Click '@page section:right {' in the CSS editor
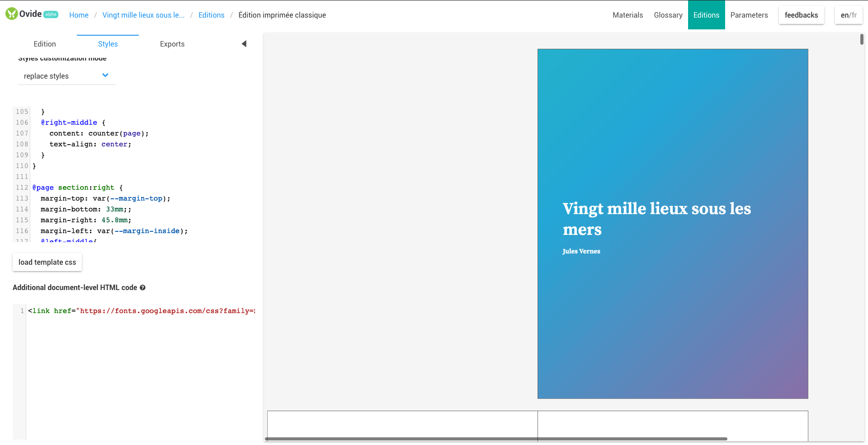 [78, 187]
